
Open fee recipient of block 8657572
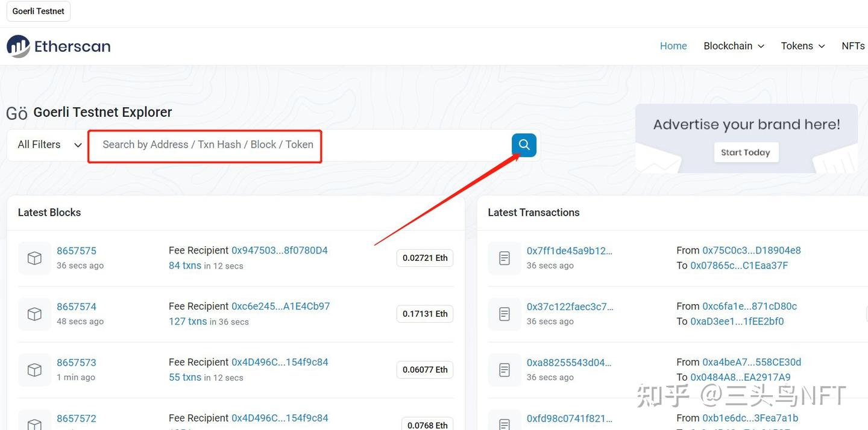click(x=280, y=418)
